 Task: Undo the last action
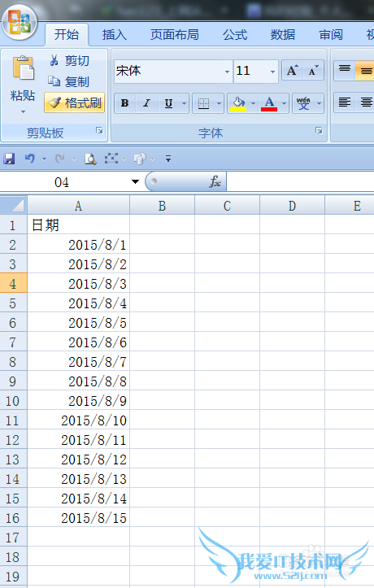29,159
